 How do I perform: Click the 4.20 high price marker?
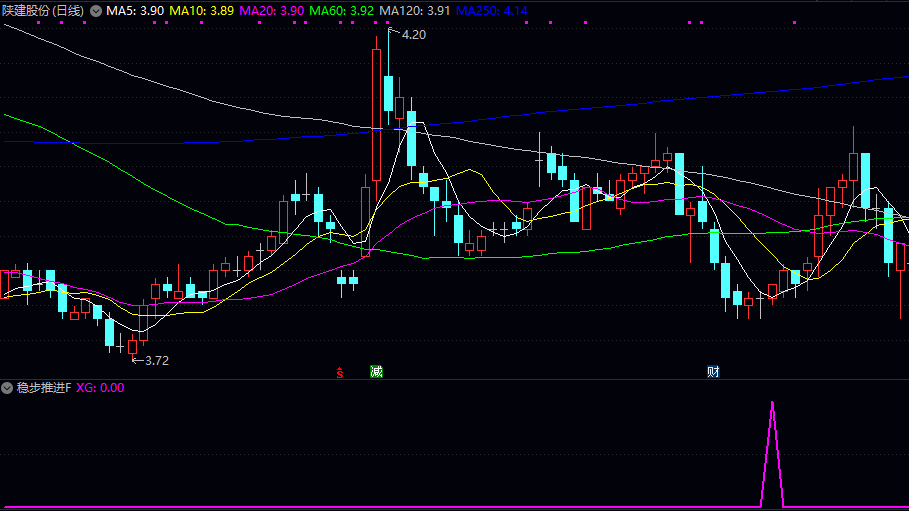413,34
